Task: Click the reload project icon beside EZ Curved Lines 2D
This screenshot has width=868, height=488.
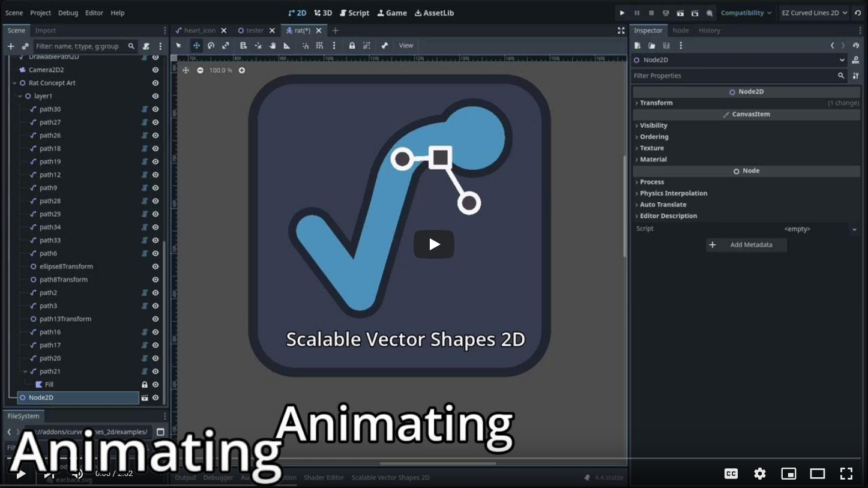Action: pos(858,13)
